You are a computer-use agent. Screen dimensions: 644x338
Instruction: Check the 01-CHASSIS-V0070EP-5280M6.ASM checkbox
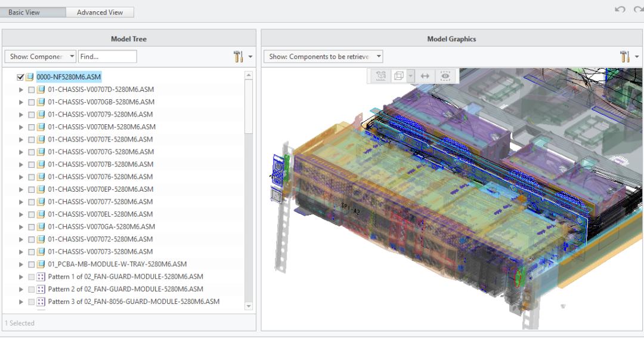tap(32, 189)
